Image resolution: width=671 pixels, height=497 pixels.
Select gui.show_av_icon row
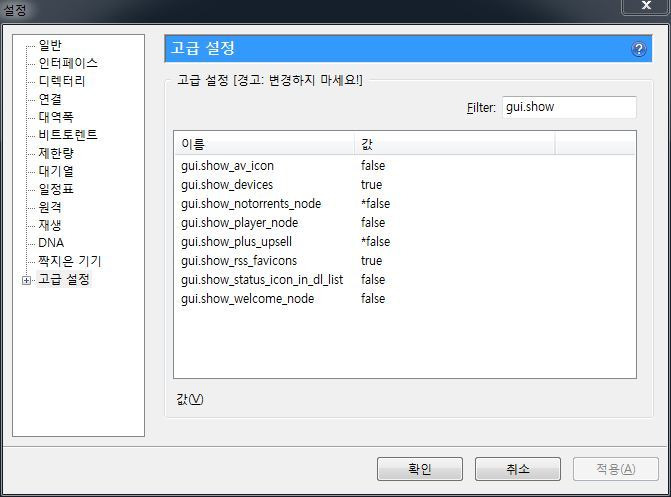(x=404, y=166)
